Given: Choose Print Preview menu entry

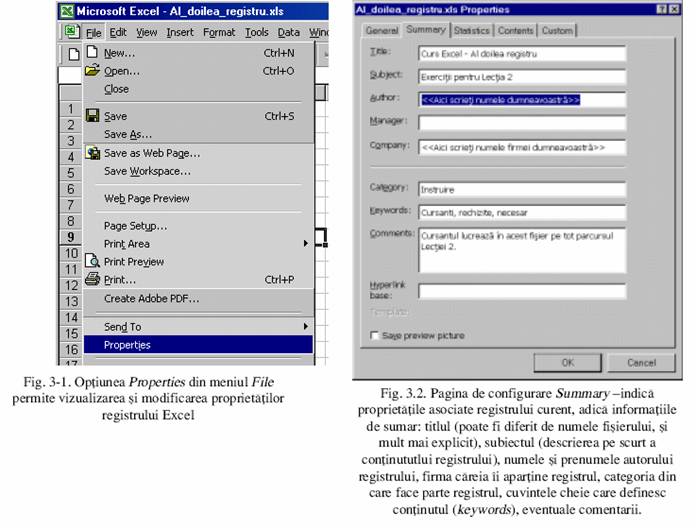Looking at the screenshot, I should pyautogui.click(x=198, y=262).
